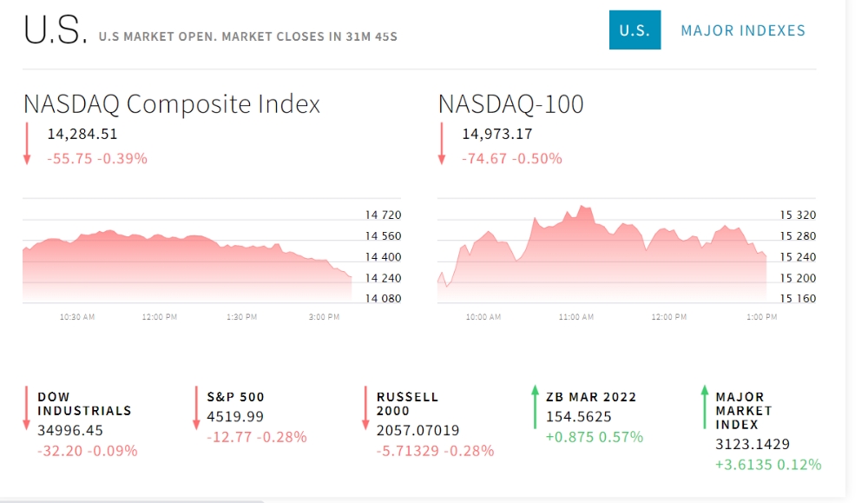Open the S&P 500 quote link
Viewport: 868px width, 503px height.
[x=235, y=397]
